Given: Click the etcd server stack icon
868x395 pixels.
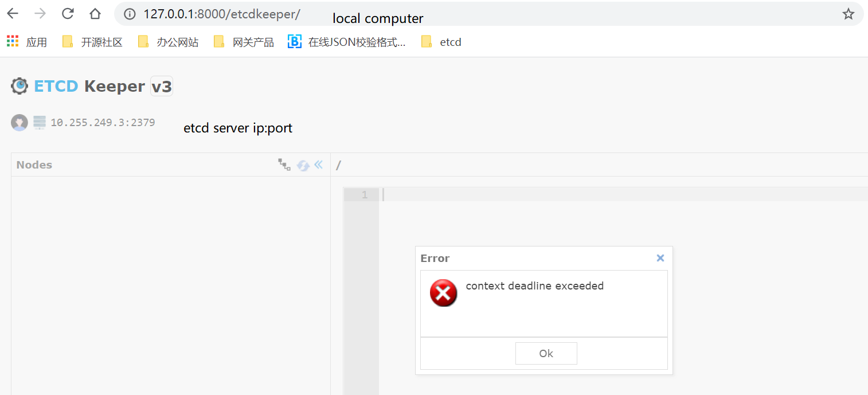Looking at the screenshot, I should tap(39, 122).
